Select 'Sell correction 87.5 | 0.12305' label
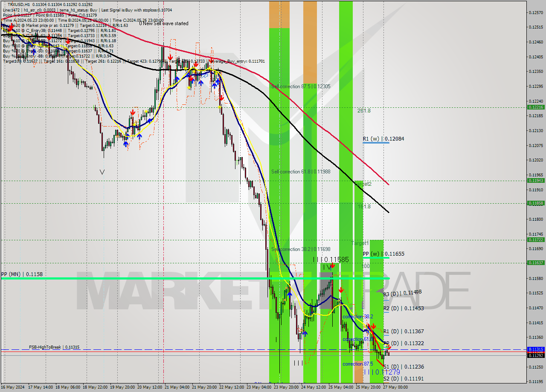Image resolution: width=546 pixels, height=392 pixels. [x=301, y=86]
